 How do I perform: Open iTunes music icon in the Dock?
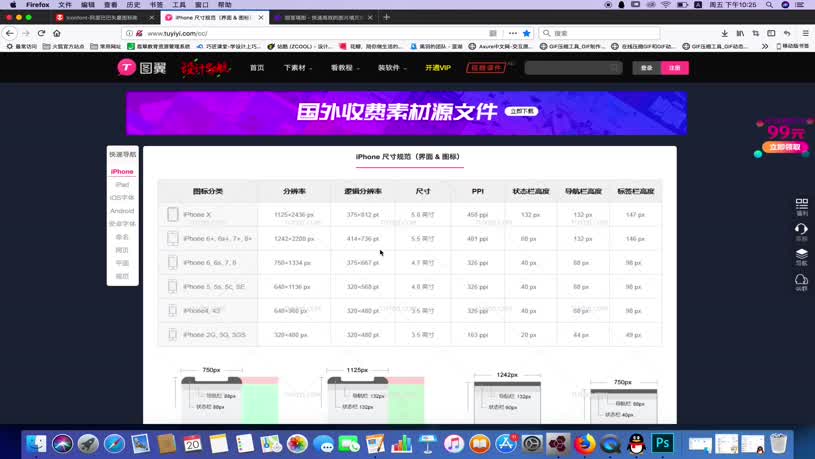454,443
